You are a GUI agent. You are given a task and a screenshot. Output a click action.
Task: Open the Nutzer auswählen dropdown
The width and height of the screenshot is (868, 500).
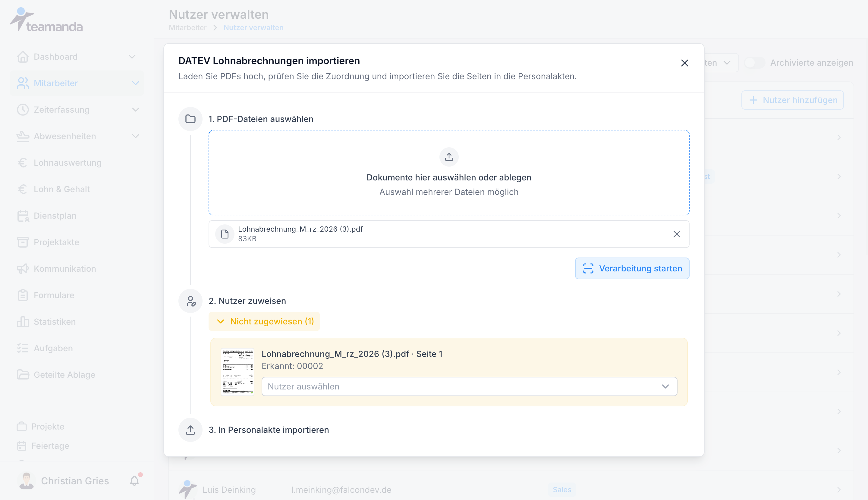[x=469, y=386]
